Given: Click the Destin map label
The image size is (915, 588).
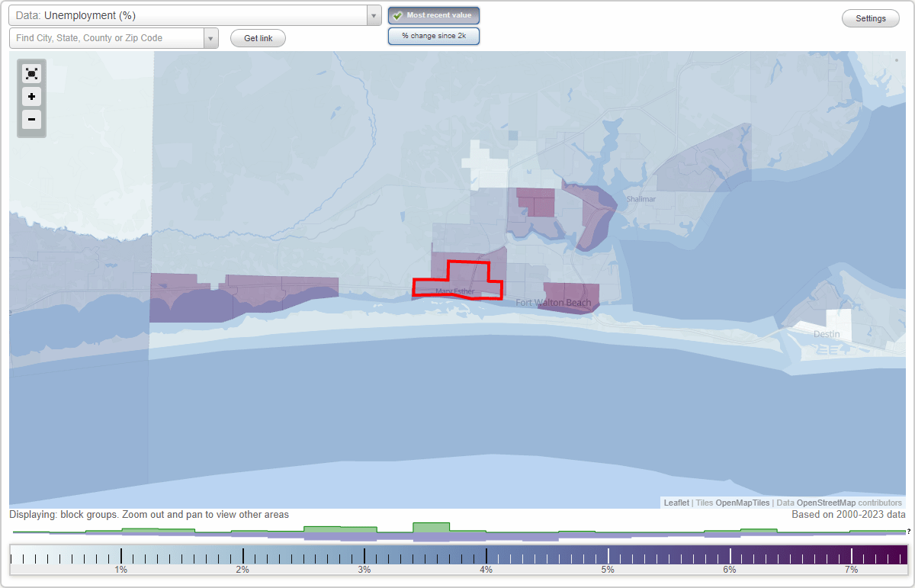Looking at the screenshot, I should tap(827, 334).
